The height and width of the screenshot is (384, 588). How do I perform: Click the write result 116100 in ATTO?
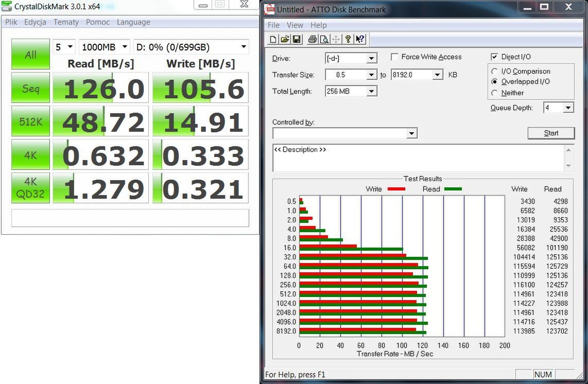(524, 285)
